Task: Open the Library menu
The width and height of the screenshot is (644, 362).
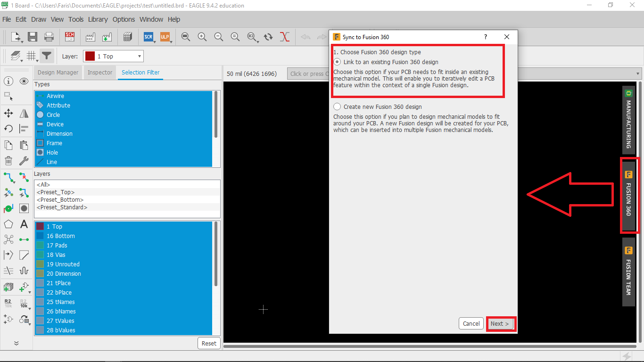Action: [x=98, y=19]
